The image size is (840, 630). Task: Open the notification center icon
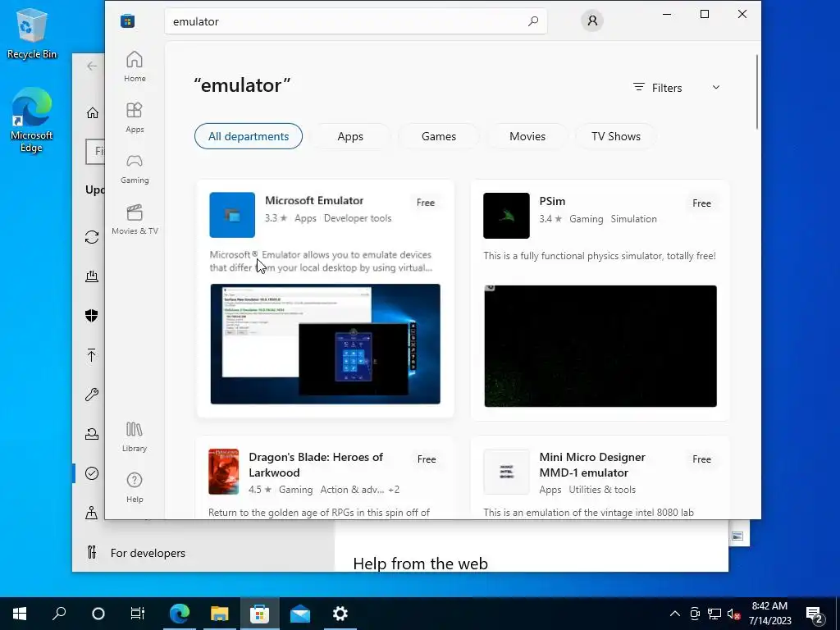pyautogui.click(x=815, y=614)
